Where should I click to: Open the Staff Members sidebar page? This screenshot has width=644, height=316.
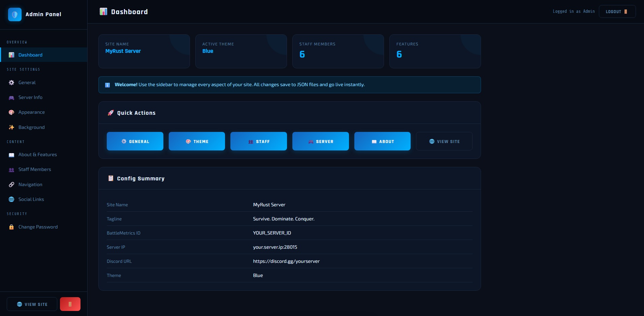35,169
